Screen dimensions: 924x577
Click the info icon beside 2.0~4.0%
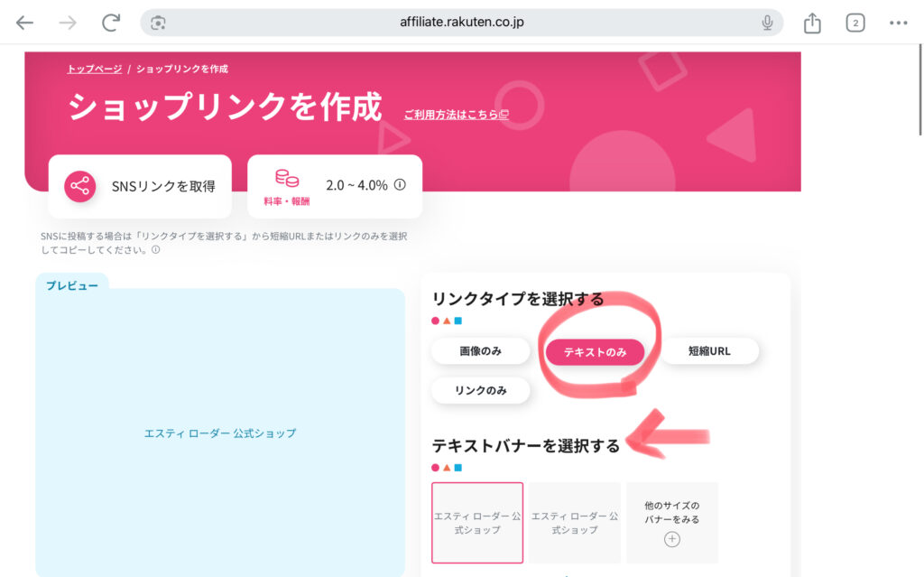(400, 185)
